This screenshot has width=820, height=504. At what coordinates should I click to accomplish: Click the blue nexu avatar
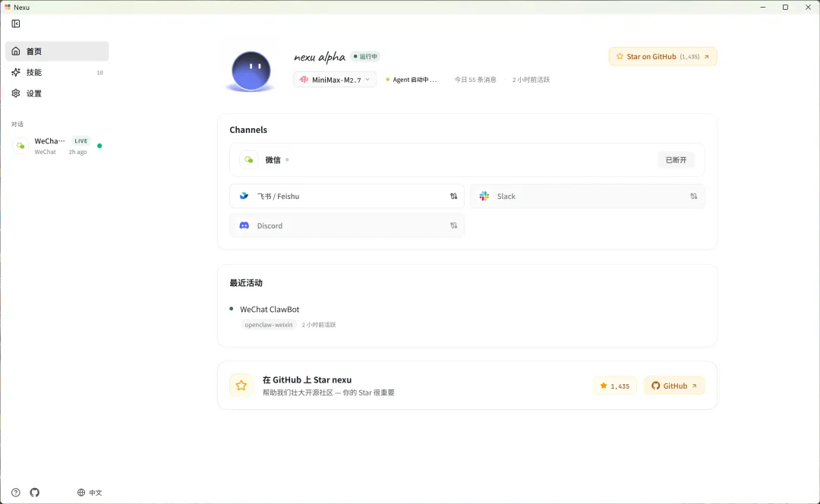tap(251, 71)
